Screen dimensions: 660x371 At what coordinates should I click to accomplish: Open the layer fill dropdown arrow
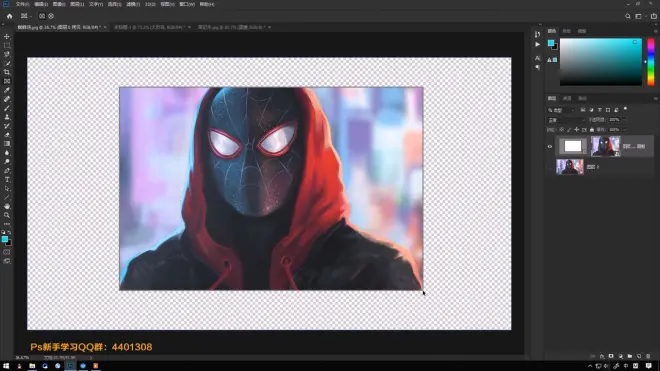point(624,130)
